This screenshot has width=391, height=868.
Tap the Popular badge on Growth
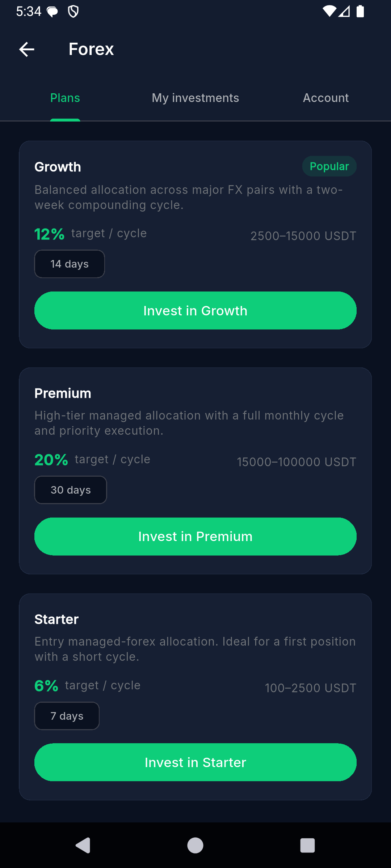click(329, 166)
